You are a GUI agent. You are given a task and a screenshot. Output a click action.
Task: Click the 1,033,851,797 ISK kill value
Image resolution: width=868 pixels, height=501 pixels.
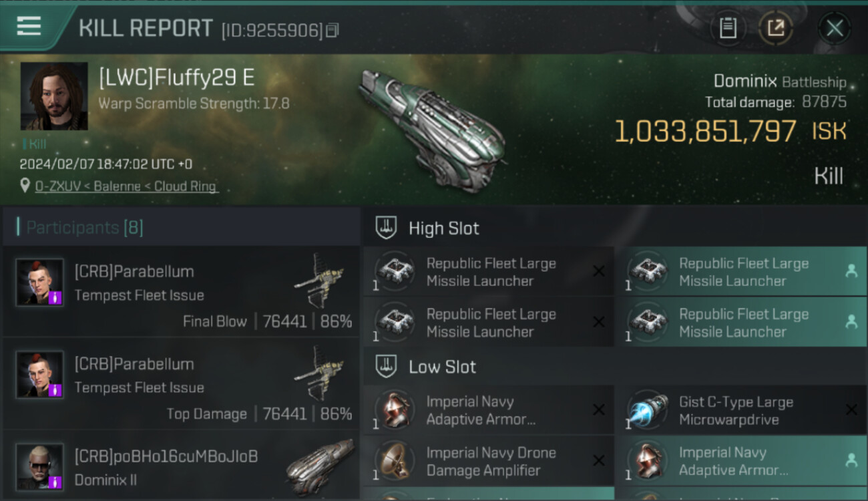coord(705,132)
